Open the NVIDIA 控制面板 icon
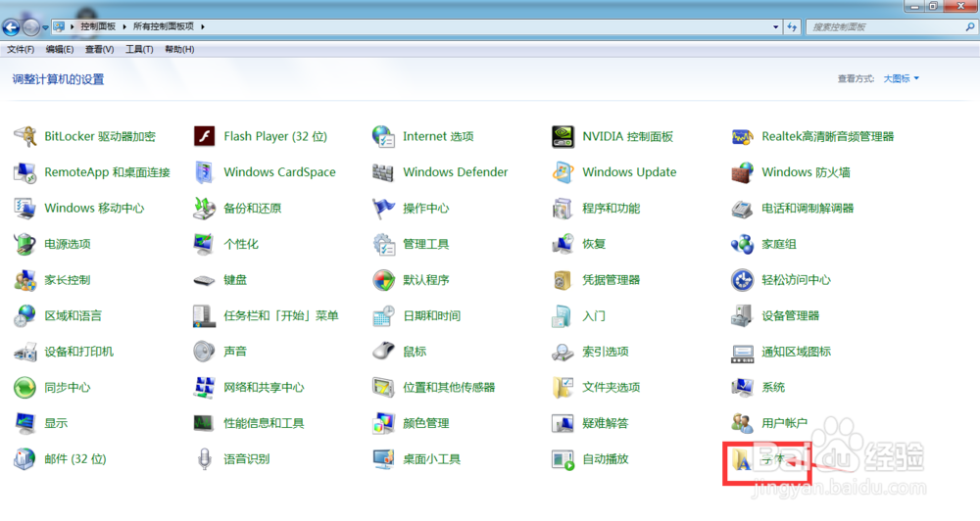980x521 pixels. coord(563,136)
